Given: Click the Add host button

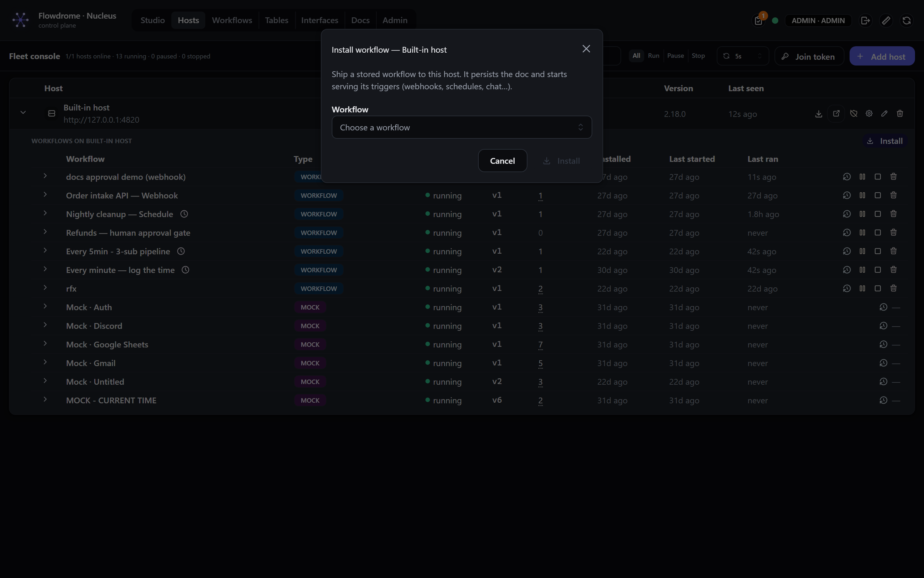Looking at the screenshot, I should tap(882, 57).
